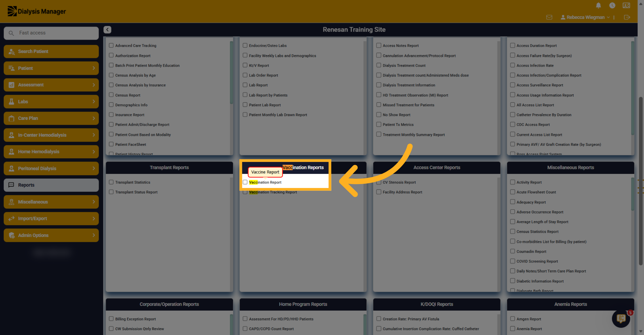Tick the Census Report checkbox
Image resolution: width=644 pixels, height=335 pixels.
[111, 95]
